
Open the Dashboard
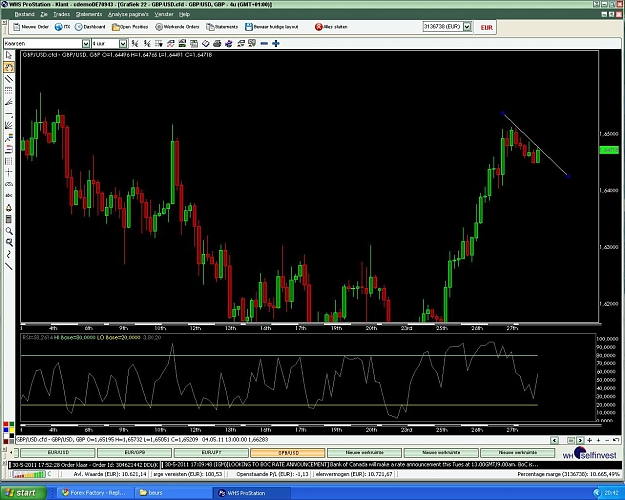(x=90, y=27)
